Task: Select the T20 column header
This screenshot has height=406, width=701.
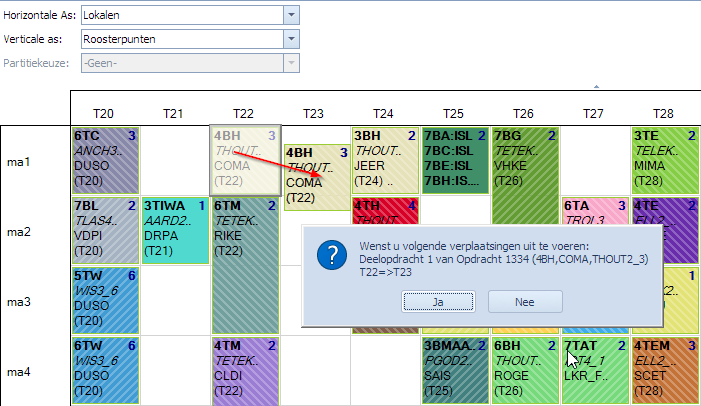Action: coord(103,114)
